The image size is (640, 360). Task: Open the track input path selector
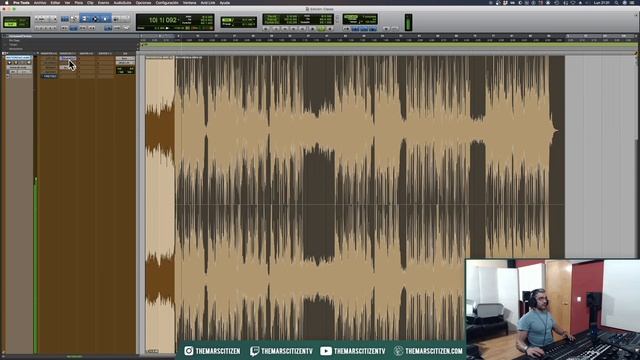(125, 58)
